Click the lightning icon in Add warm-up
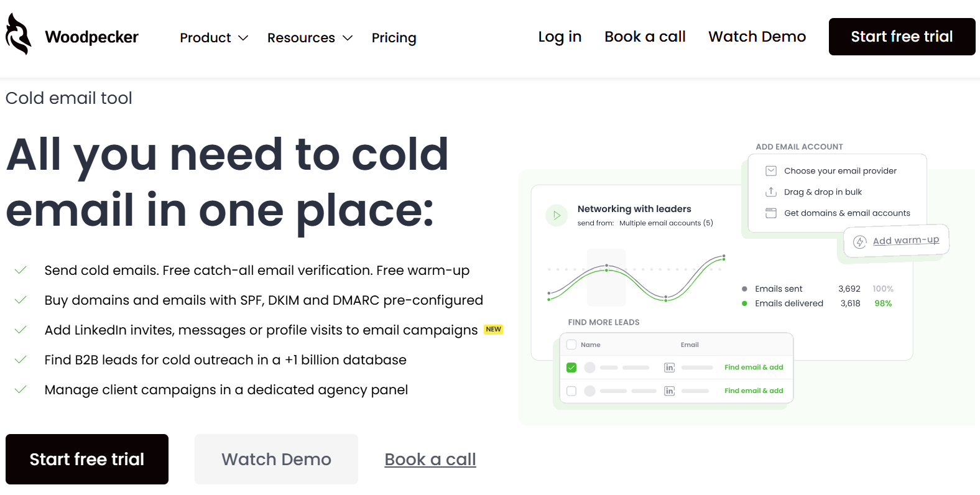Viewport: 980px width, 495px height. (x=860, y=242)
